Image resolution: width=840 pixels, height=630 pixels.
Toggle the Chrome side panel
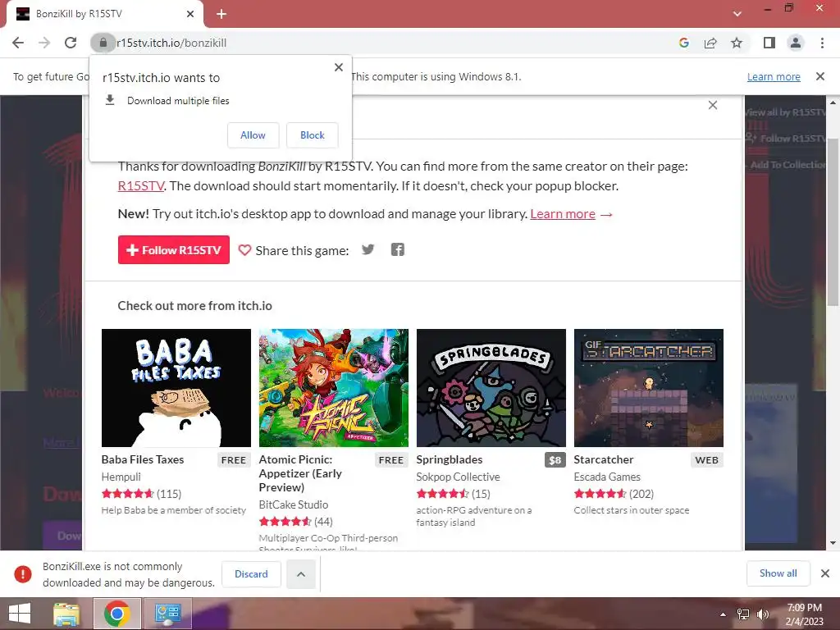(x=769, y=43)
